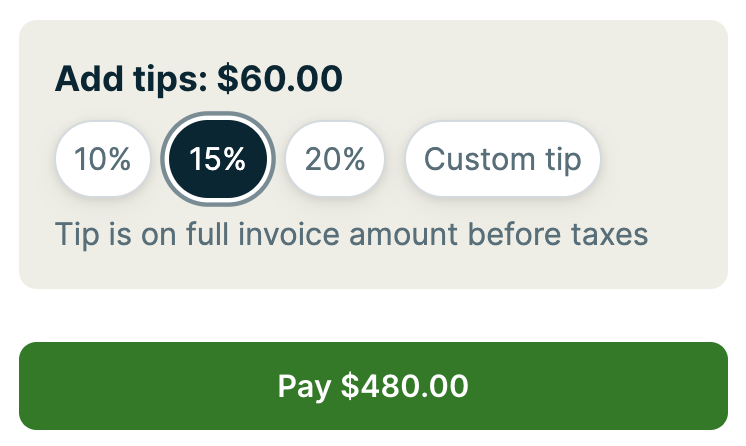Click the "Custom tip" pill button
Screen dimensions: 746x446
pyautogui.click(x=502, y=159)
